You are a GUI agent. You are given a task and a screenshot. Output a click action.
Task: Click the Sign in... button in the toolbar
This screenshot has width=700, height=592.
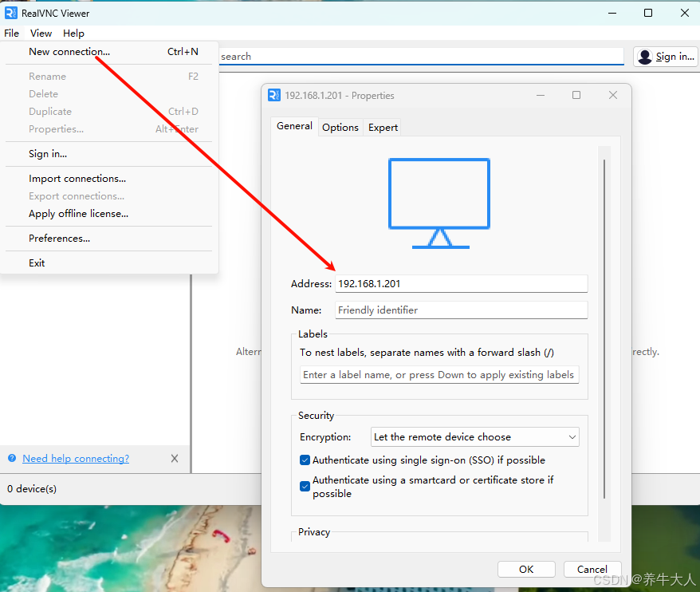tap(665, 57)
